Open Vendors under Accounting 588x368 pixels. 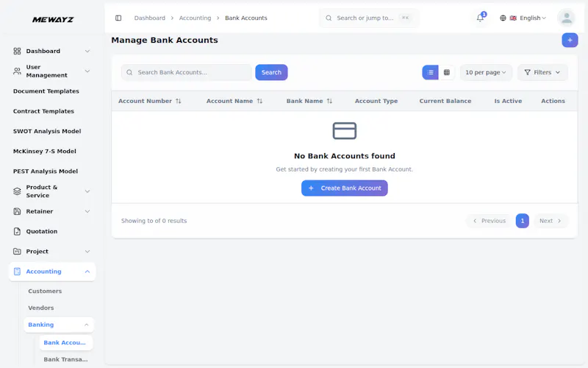[x=41, y=308]
